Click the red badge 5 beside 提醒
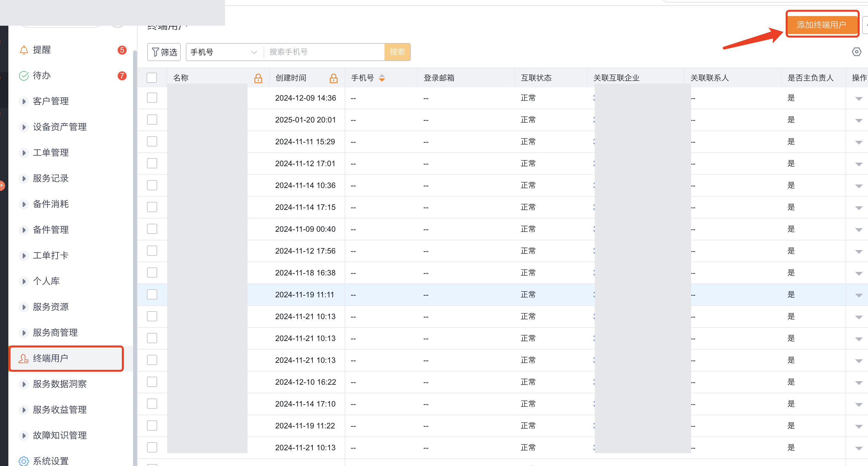This screenshot has width=868, height=466. pyautogui.click(x=122, y=50)
